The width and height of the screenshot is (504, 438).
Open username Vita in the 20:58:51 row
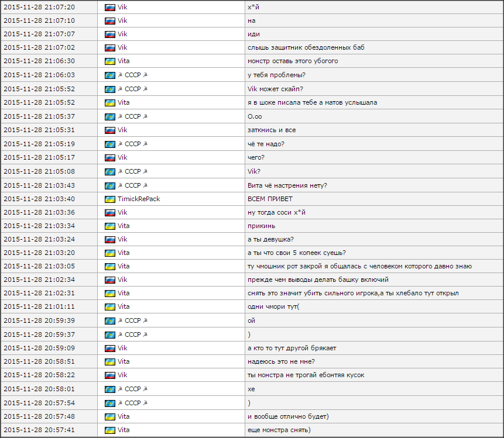(124, 361)
